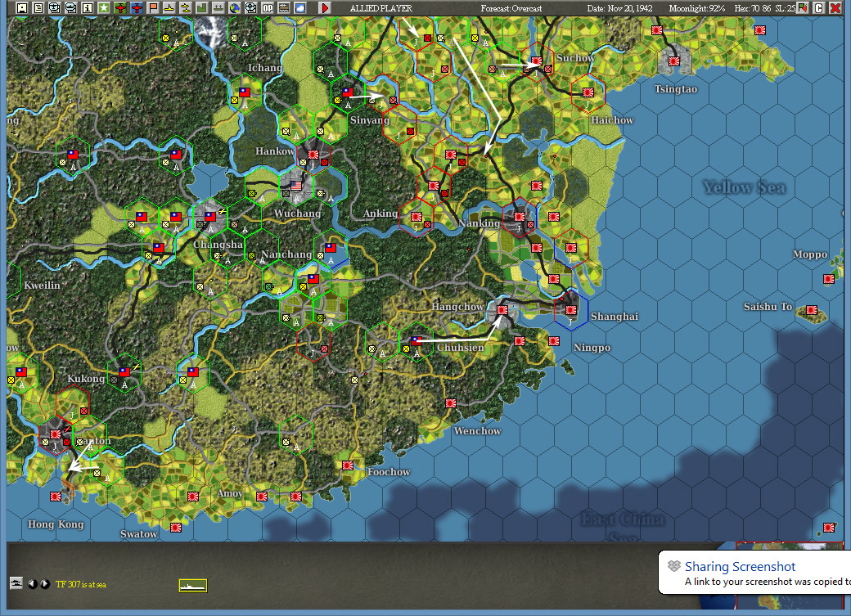Select red plane on blue background icon
The height and width of the screenshot is (616, 851).
(137, 7)
